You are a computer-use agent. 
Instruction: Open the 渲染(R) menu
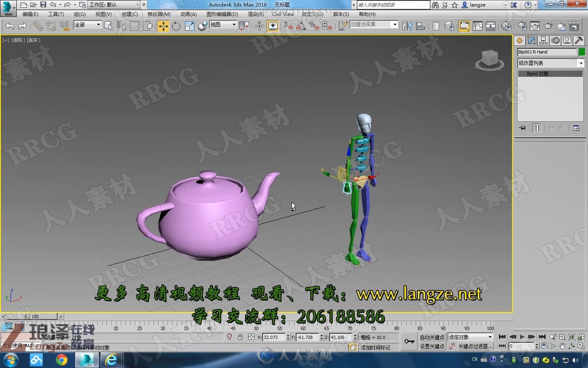[256, 14]
